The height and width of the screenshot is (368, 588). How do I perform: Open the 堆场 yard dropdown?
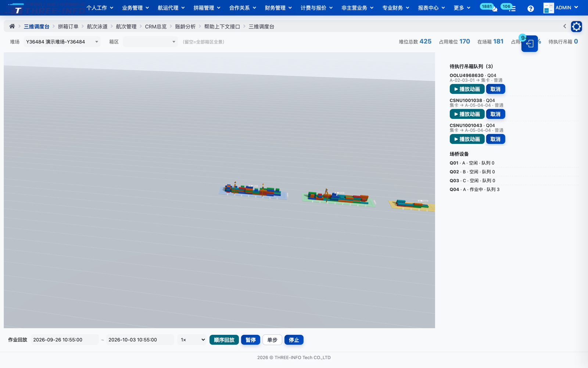pyautogui.click(x=62, y=42)
